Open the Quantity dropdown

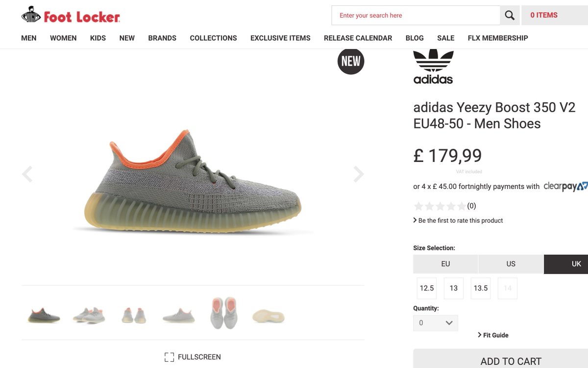pos(436,323)
